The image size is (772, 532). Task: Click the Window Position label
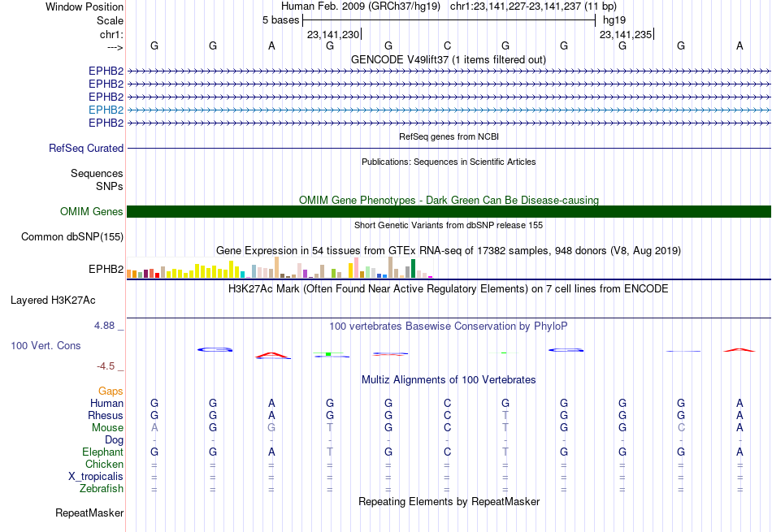tap(85, 6)
